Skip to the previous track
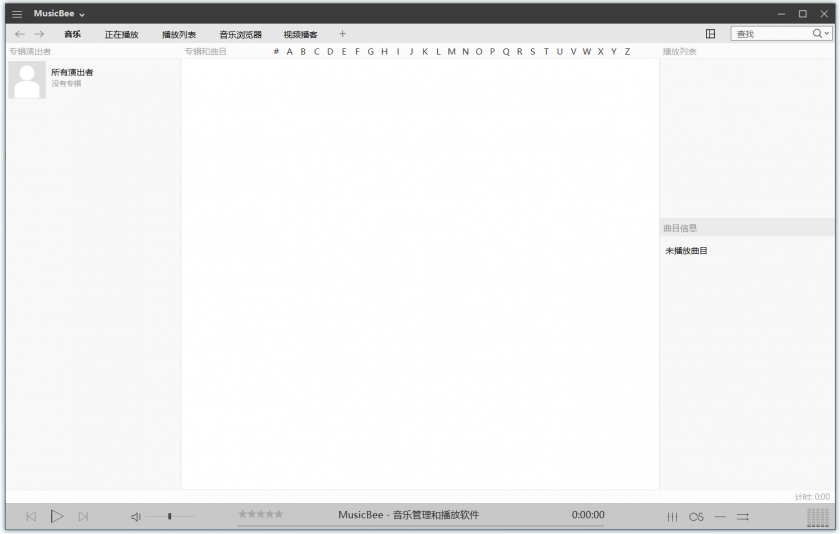This screenshot has height=534, width=840. pyautogui.click(x=31, y=516)
